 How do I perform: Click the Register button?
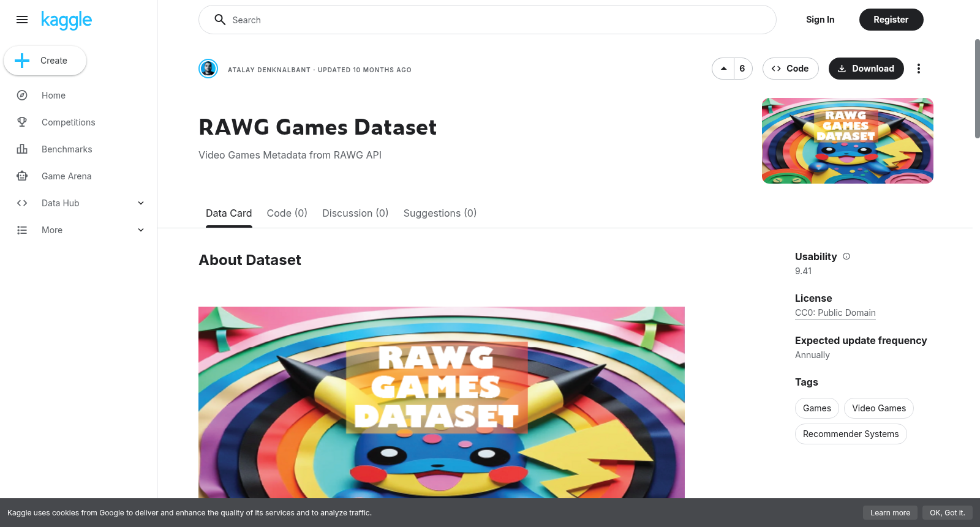tap(891, 20)
